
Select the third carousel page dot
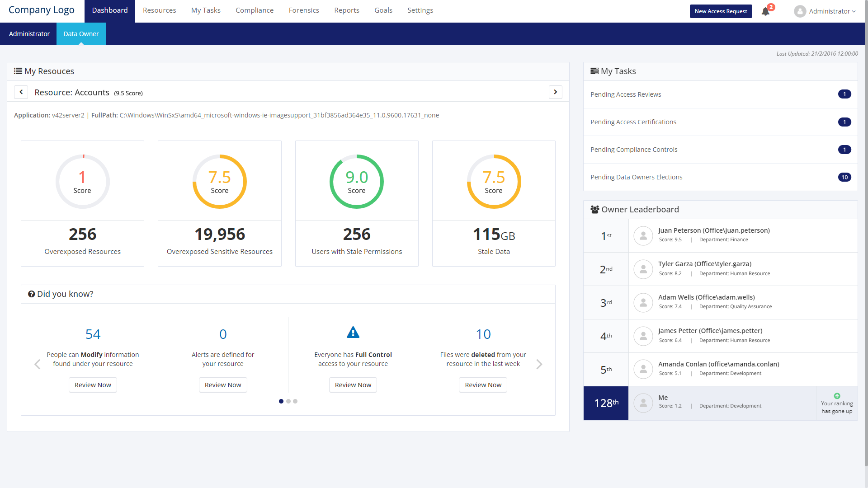click(295, 401)
